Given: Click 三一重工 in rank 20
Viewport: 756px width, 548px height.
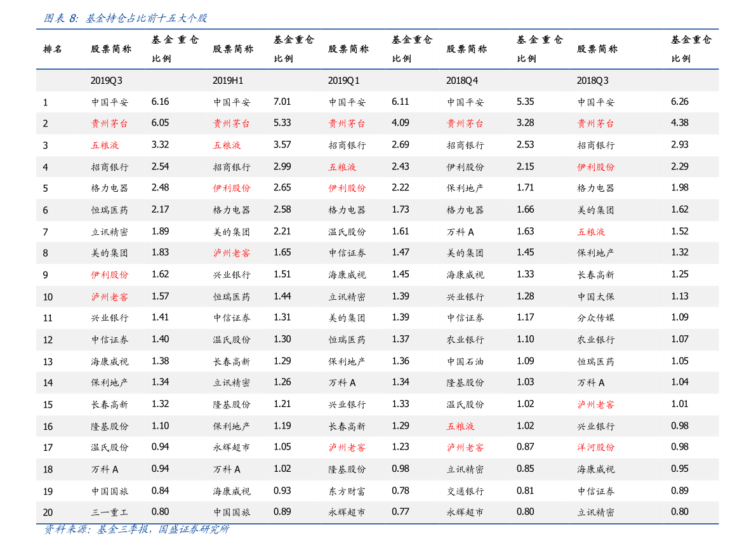Looking at the screenshot, I should (x=109, y=512).
